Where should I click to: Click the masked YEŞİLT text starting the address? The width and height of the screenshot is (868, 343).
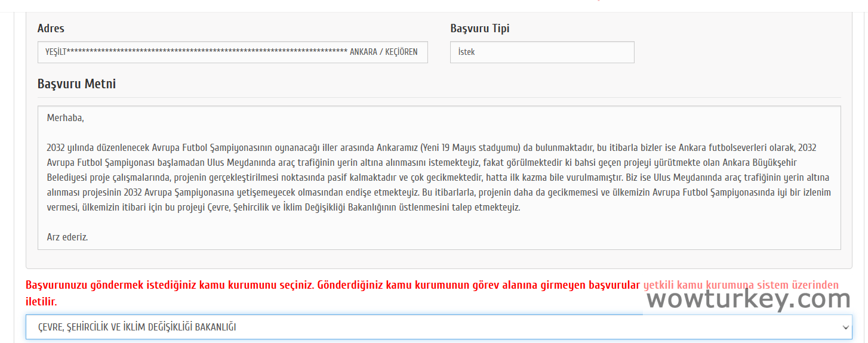(x=56, y=52)
